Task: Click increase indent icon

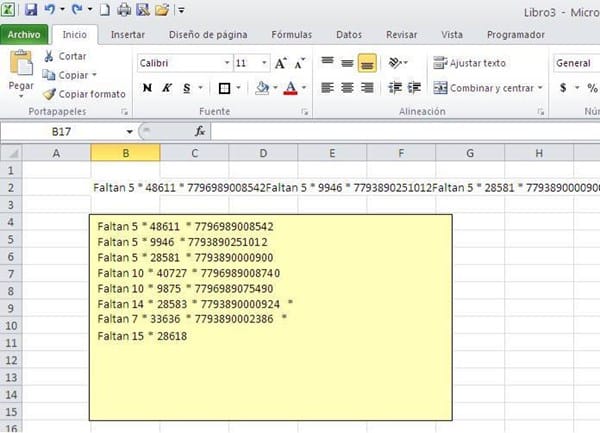Action: (x=414, y=88)
